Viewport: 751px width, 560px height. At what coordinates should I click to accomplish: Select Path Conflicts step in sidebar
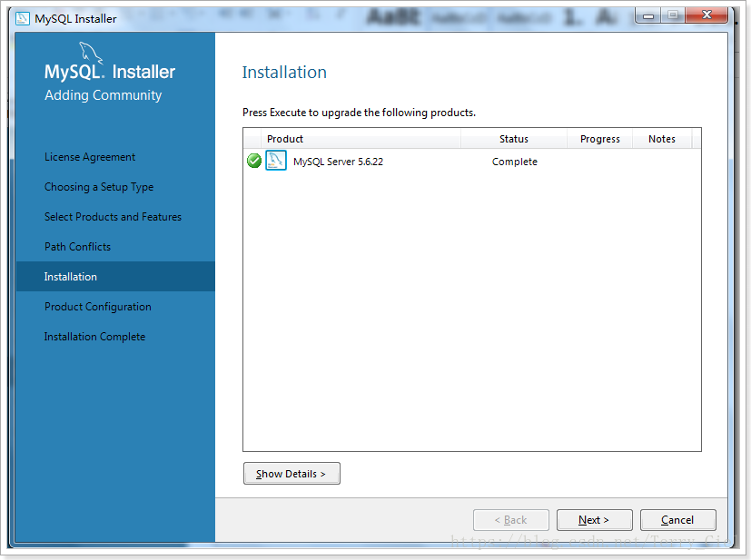coord(77,247)
